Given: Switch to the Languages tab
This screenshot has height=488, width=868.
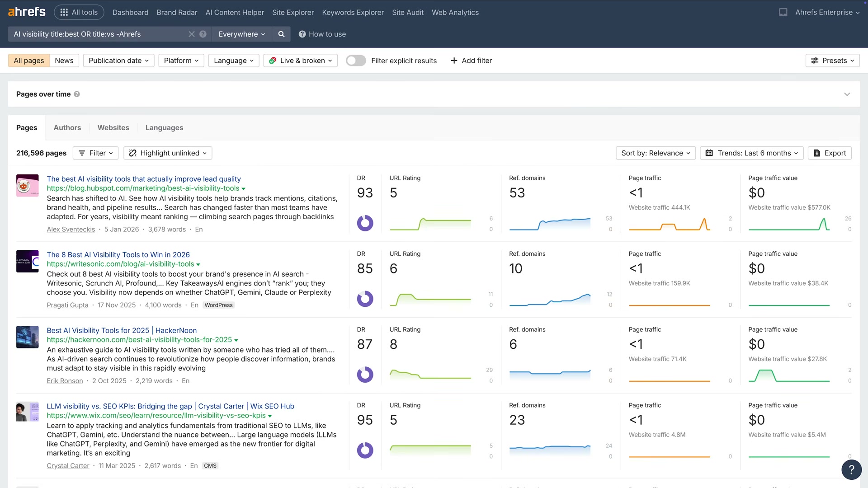Looking at the screenshot, I should pyautogui.click(x=164, y=128).
